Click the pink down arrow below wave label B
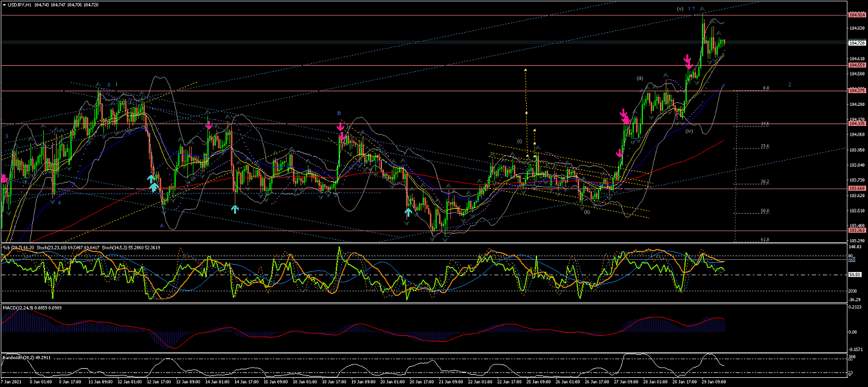Image resolution: width=868 pixels, height=387 pixels. [341, 127]
